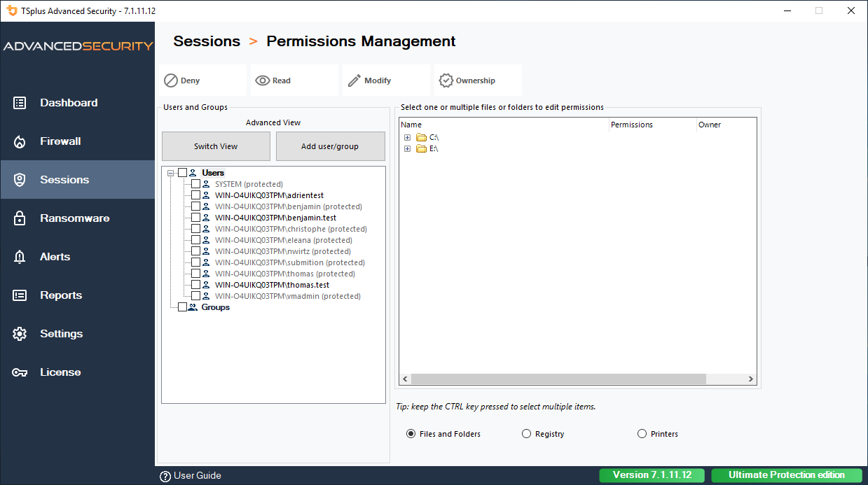Click the Read eye icon

click(263, 80)
